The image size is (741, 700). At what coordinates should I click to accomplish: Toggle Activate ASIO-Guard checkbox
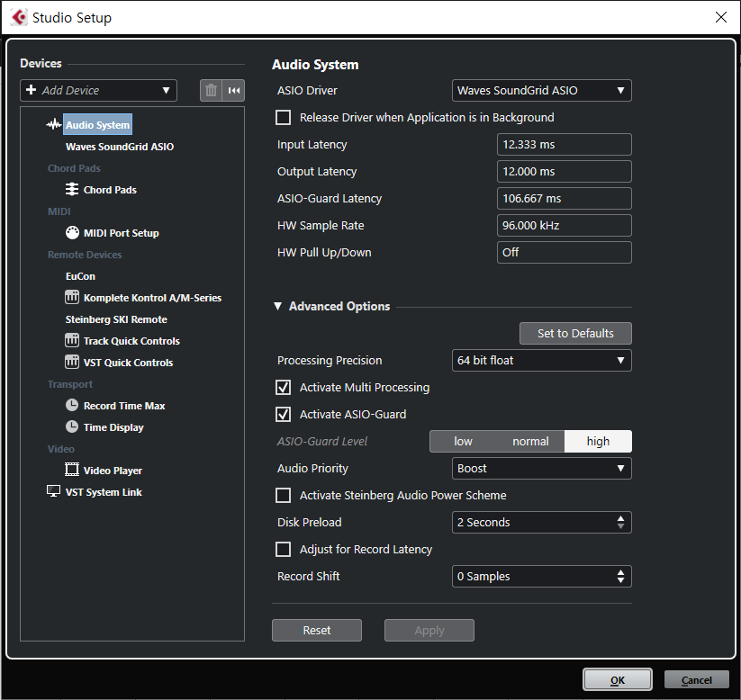click(x=283, y=414)
